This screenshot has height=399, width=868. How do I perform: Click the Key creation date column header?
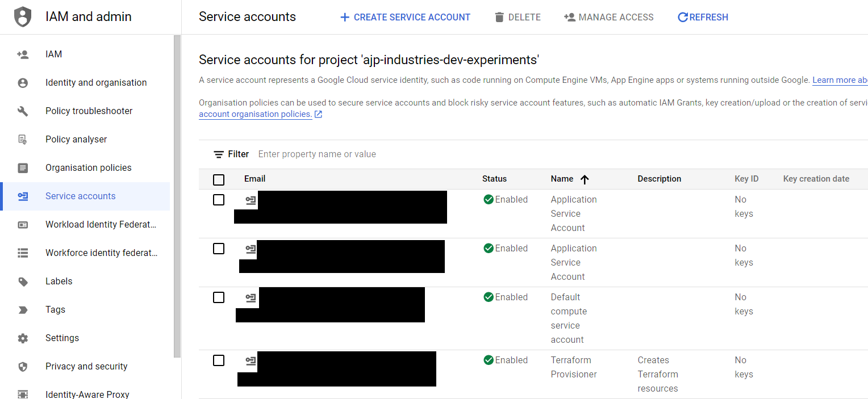pyautogui.click(x=816, y=179)
